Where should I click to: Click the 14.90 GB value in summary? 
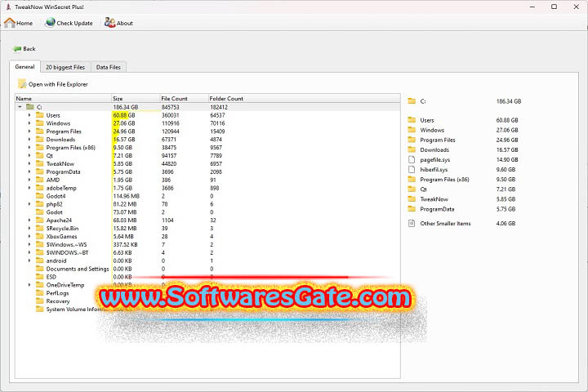coord(507,159)
